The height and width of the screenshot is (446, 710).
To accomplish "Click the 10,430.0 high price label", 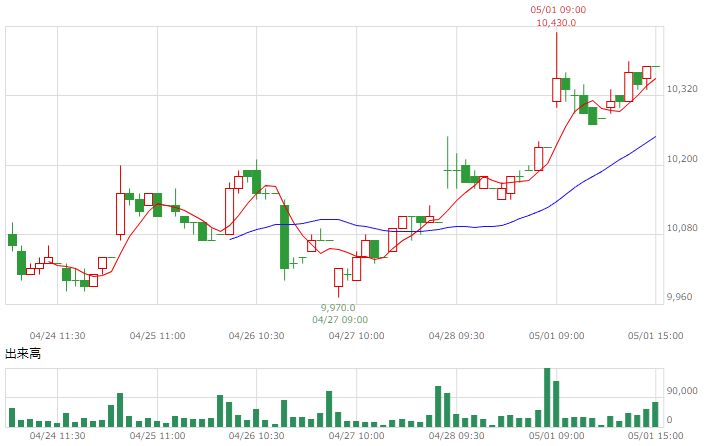I will coord(556,23).
